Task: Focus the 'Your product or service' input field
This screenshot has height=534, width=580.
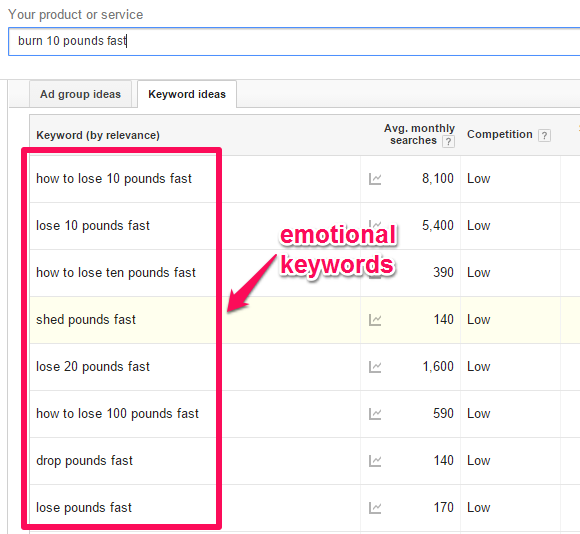Action: (x=294, y=41)
